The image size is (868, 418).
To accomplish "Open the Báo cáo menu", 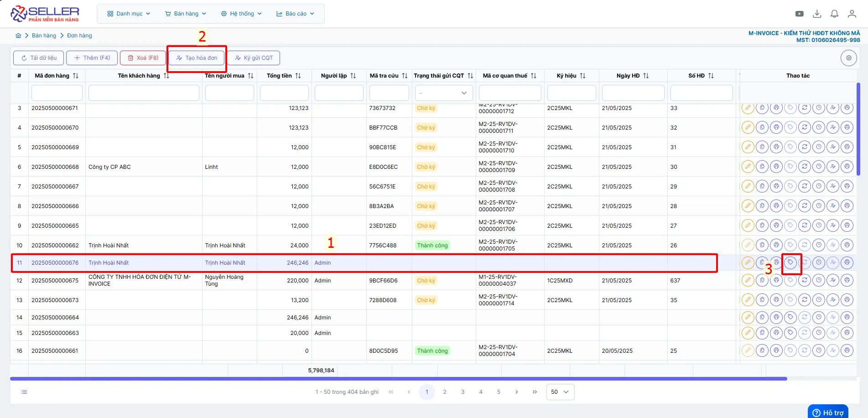I will 295,14.
